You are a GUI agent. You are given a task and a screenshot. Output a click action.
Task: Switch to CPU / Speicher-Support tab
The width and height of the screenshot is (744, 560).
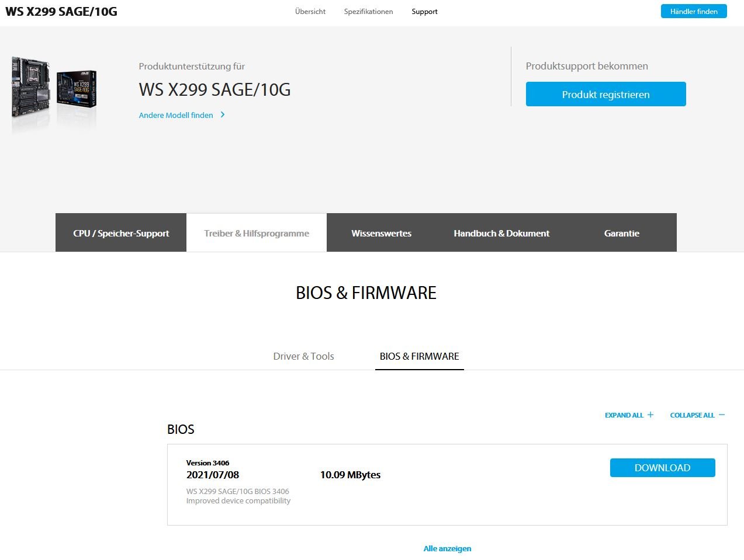[121, 233]
